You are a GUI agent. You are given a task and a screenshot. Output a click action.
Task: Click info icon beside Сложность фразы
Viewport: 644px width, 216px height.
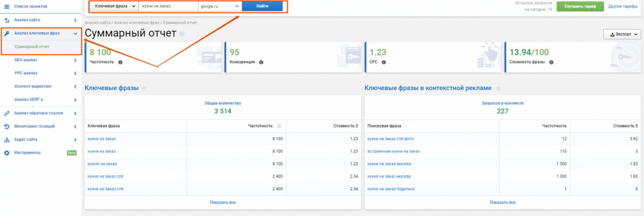[552, 62]
